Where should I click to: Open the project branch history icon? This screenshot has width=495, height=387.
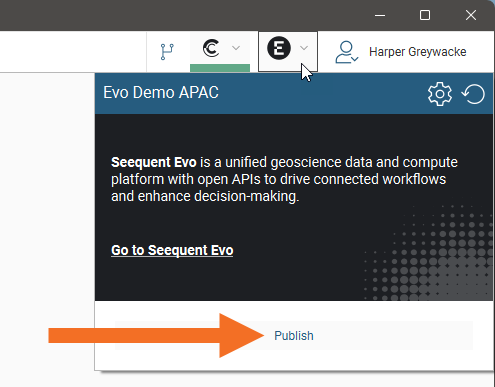(167, 52)
